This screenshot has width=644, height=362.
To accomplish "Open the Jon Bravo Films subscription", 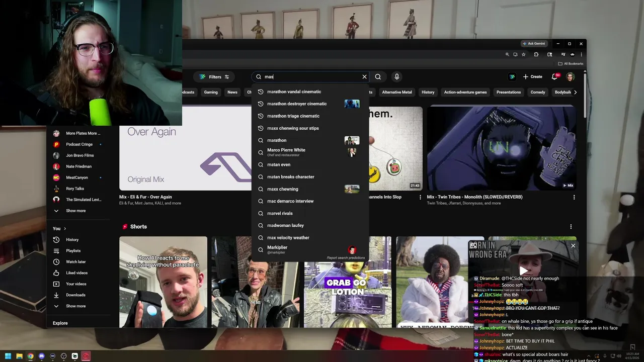I will [x=78, y=155].
